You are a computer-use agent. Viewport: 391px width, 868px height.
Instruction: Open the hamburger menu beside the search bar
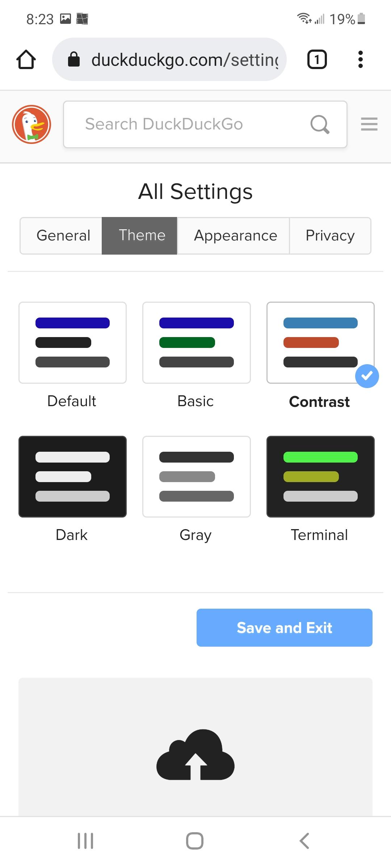click(x=369, y=124)
